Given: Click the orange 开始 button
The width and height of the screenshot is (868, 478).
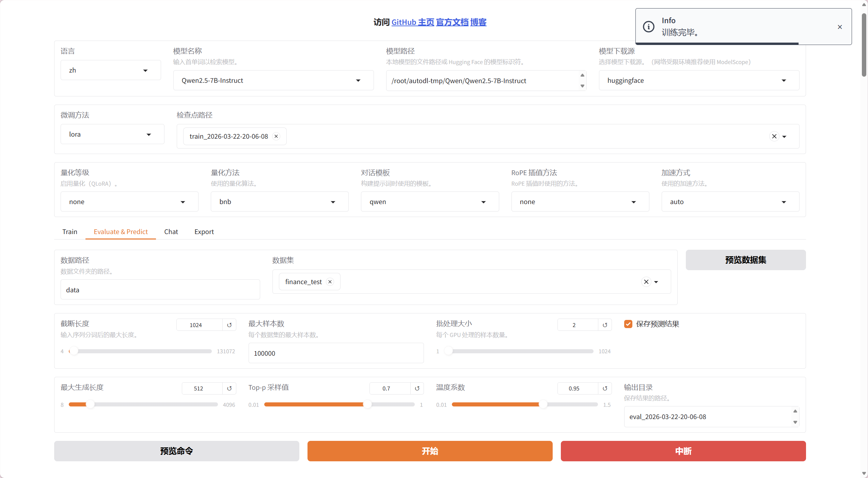Looking at the screenshot, I should (430, 451).
